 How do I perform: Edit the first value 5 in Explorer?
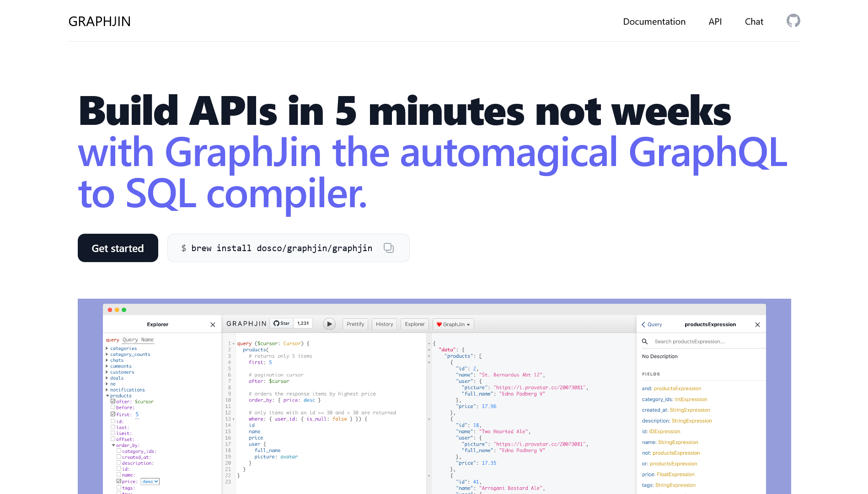pos(137,414)
